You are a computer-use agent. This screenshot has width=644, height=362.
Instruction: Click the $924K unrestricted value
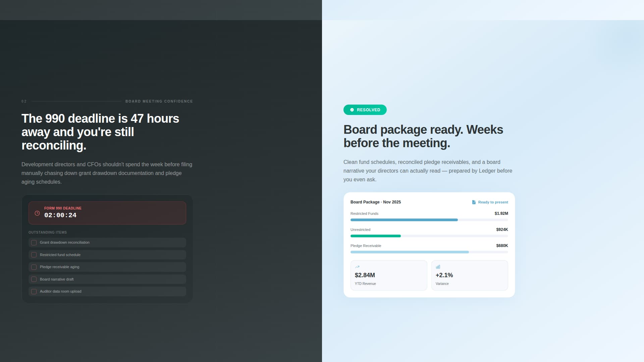[x=502, y=230]
